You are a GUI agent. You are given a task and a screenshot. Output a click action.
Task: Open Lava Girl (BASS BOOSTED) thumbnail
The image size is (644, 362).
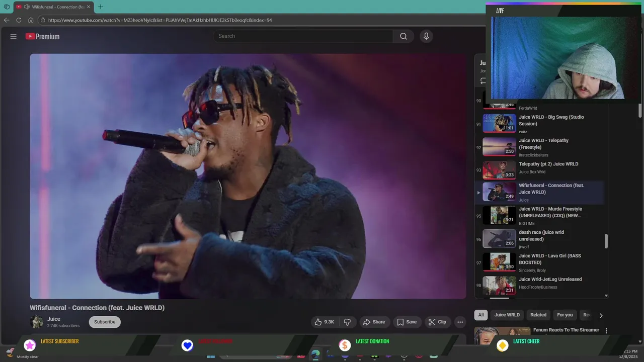coord(500,262)
